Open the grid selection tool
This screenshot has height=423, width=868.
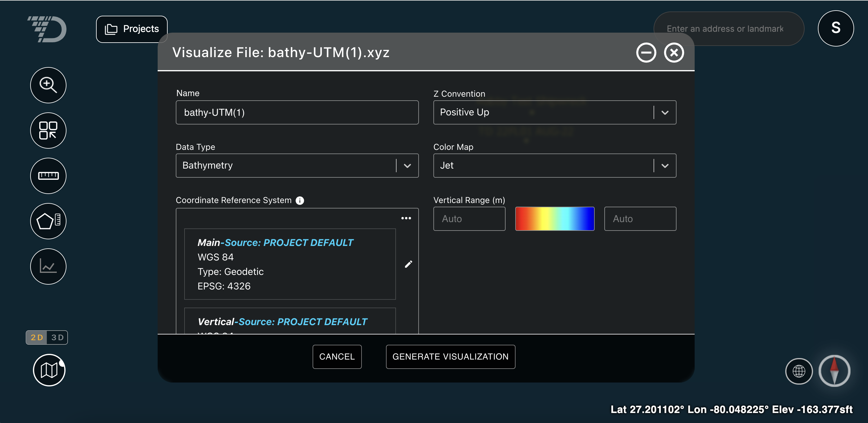48,131
